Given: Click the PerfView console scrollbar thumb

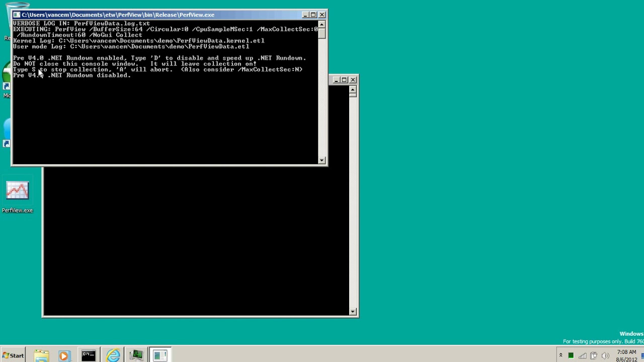Looking at the screenshot, I should 322,33.
